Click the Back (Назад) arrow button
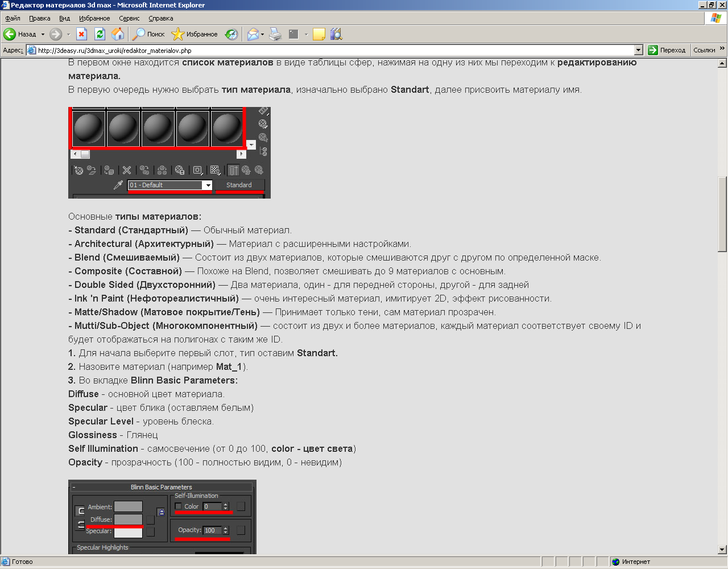 [x=20, y=34]
